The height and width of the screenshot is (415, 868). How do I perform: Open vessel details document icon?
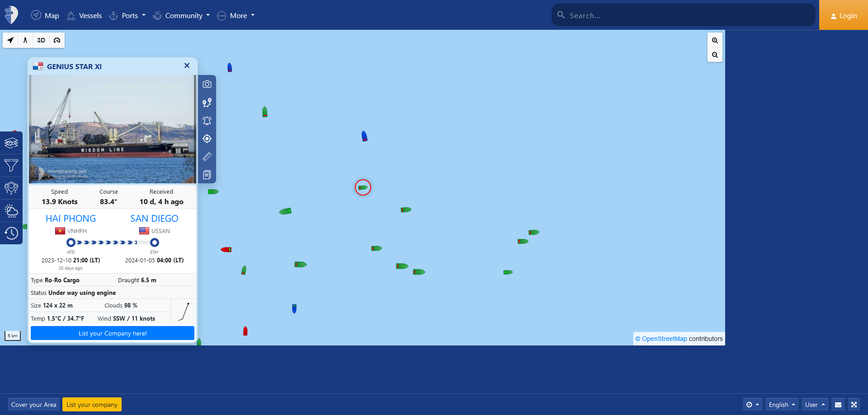tap(207, 175)
